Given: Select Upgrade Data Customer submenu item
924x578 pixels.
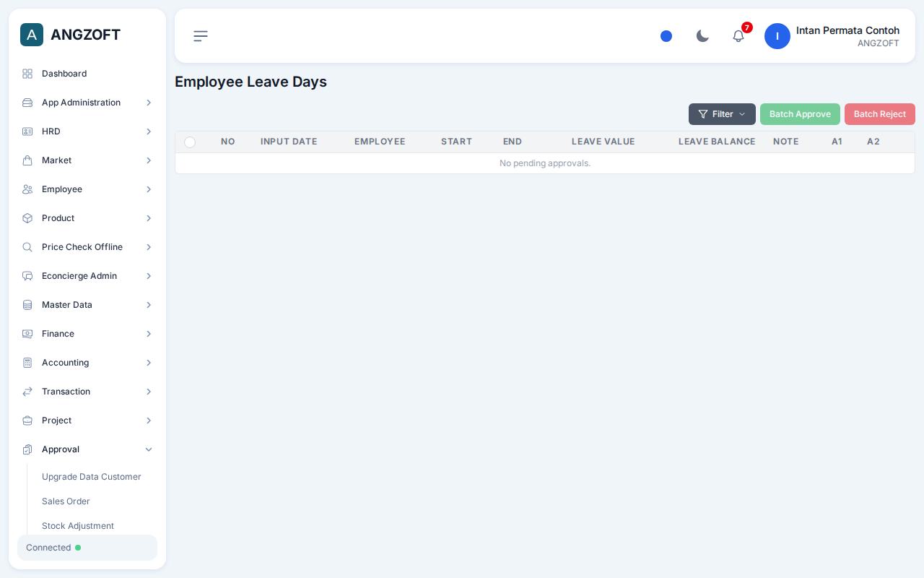Looking at the screenshot, I should tap(92, 477).
